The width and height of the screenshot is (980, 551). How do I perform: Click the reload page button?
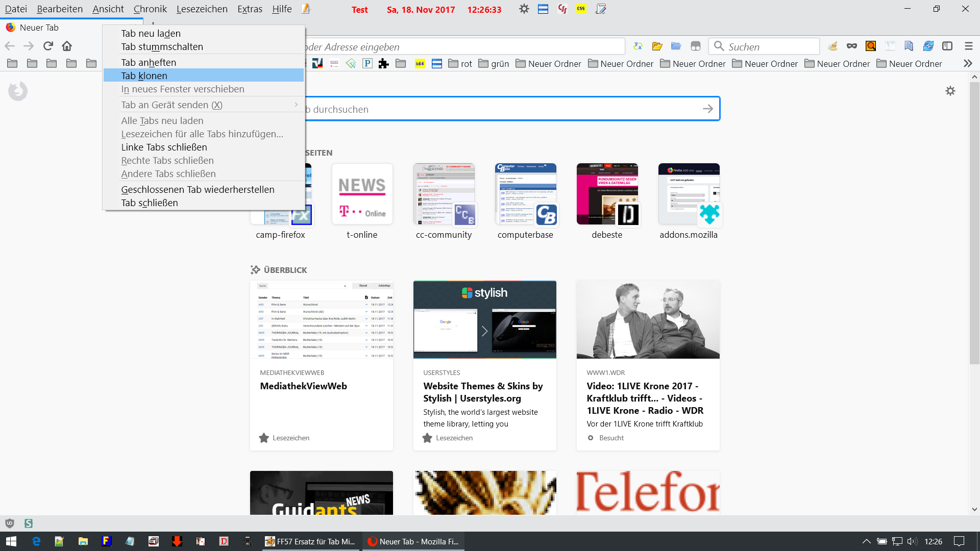pos(48,46)
